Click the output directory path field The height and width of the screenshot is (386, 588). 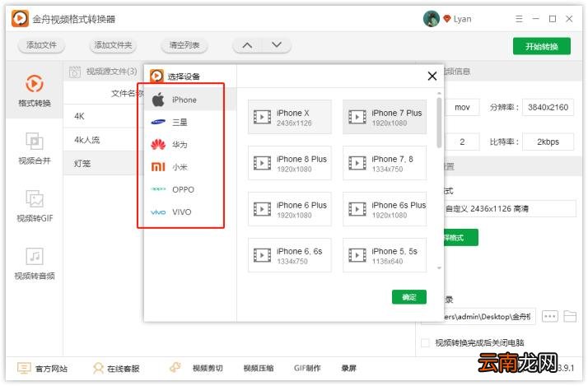coord(489,317)
